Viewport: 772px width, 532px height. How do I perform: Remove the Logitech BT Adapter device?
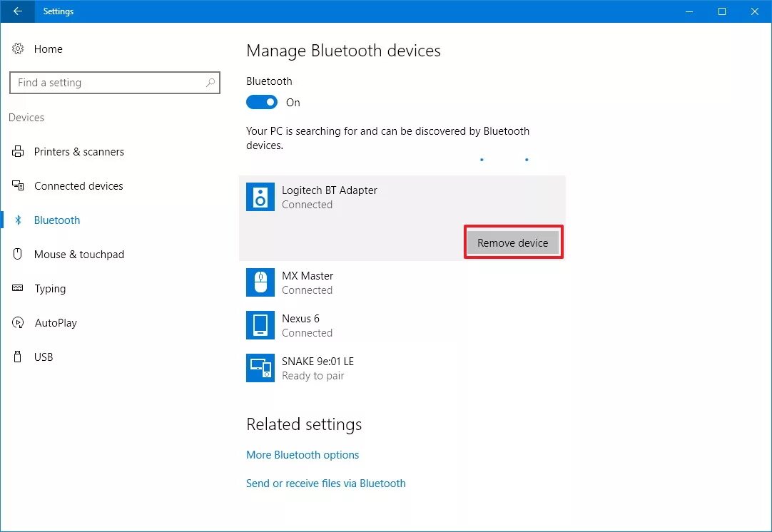click(x=512, y=242)
